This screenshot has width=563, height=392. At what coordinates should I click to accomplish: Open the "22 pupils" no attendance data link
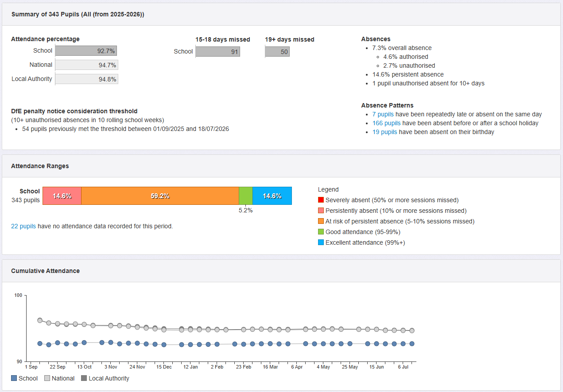pyautogui.click(x=23, y=226)
